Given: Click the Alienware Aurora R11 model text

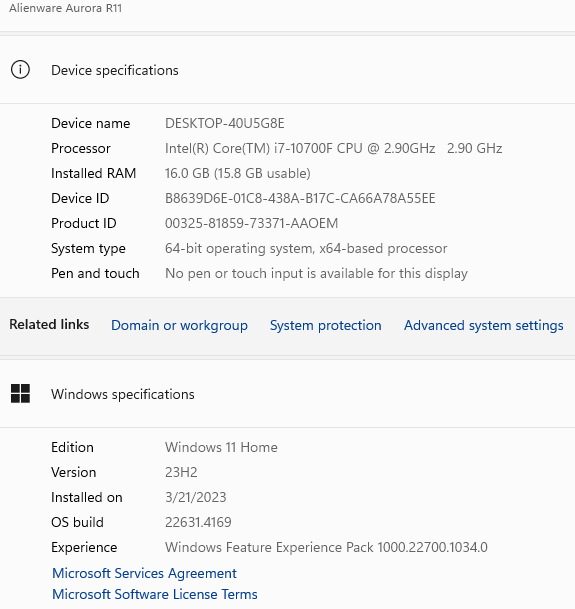Looking at the screenshot, I should 66,8.
